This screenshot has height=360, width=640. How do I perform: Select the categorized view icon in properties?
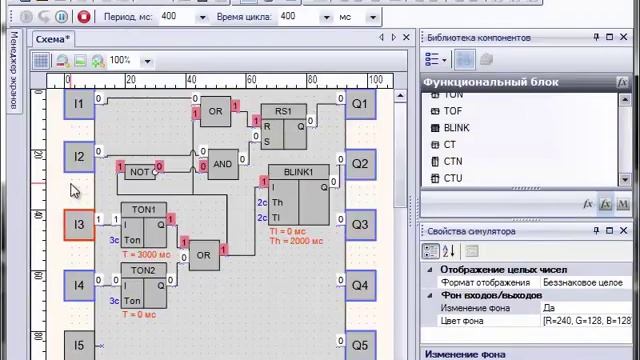pos(431,251)
